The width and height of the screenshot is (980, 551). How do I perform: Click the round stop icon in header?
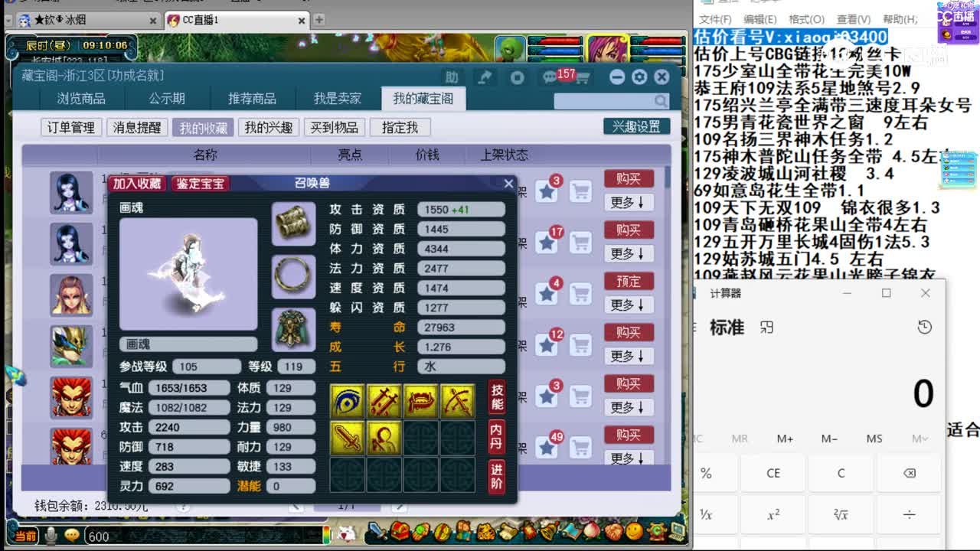tap(518, 77)
